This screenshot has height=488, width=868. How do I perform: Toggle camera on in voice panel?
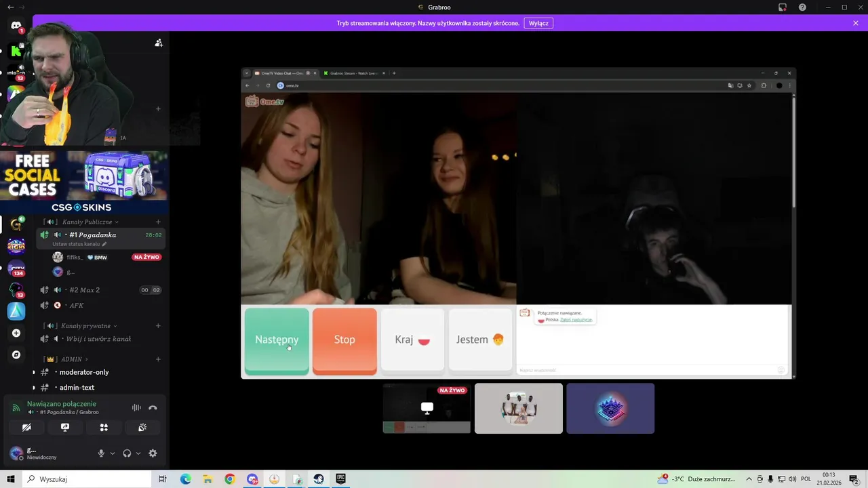tap(26, 428)
